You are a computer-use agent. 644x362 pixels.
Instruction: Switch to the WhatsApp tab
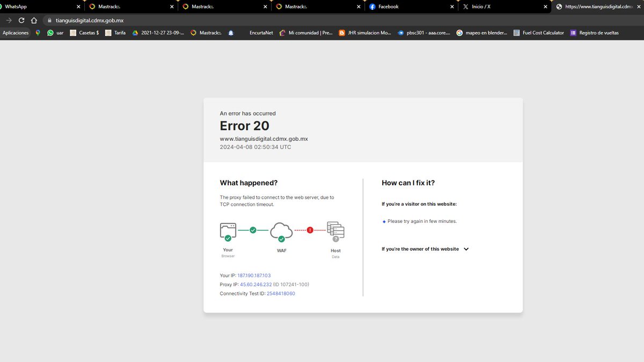pos(40,6)
